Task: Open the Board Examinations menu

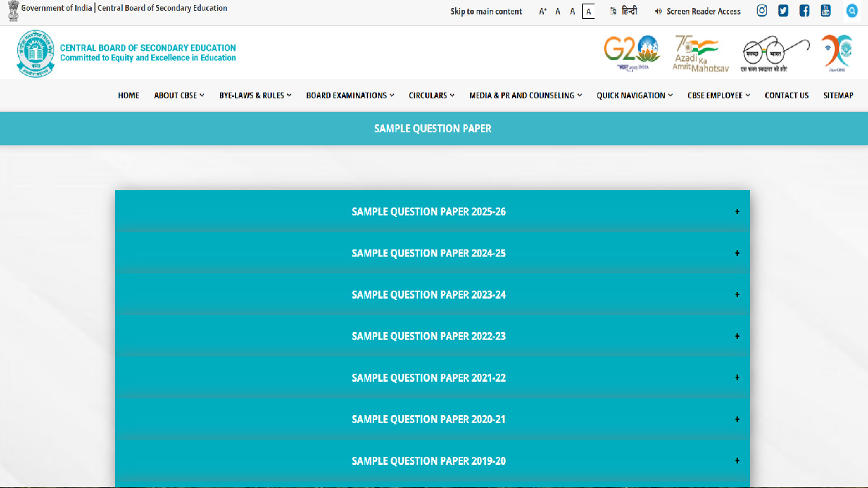Action: pyautogui.click(x=350, y=95)
